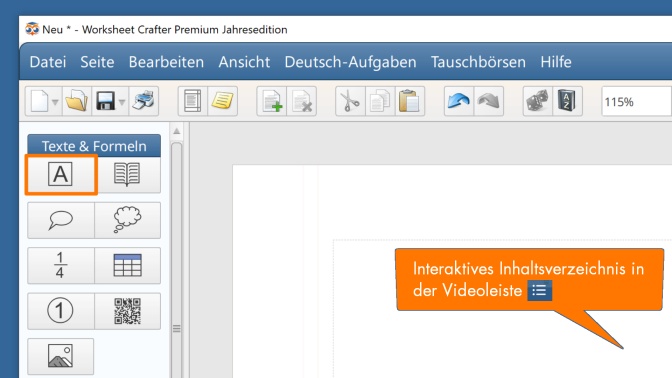Select the open book reading text tool

[127, 174]
